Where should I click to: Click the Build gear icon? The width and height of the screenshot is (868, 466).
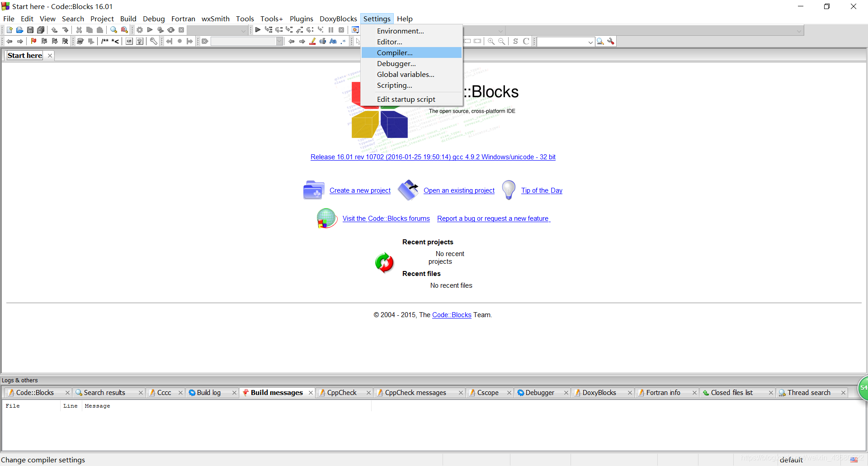pos(140,30)
